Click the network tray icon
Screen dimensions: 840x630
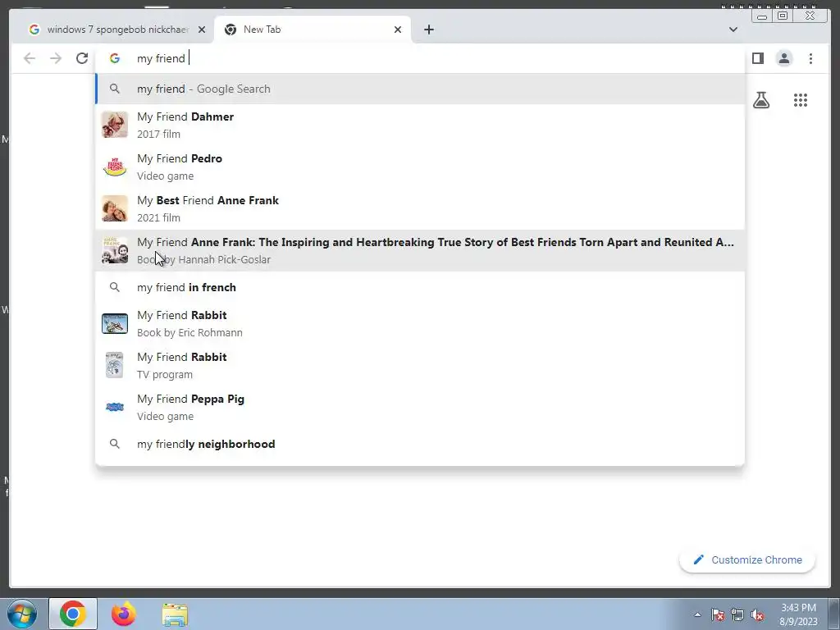coord(737,615)
